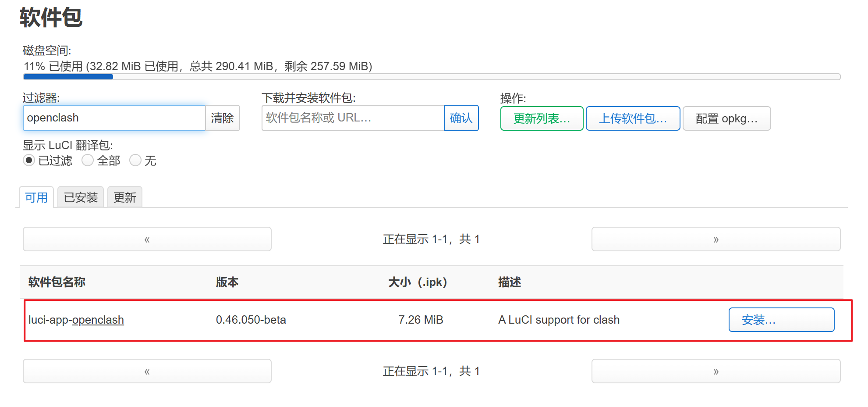Click the 显示 LuCI 翻译包 label
The image size is (868, 407).
coord(68,145)
